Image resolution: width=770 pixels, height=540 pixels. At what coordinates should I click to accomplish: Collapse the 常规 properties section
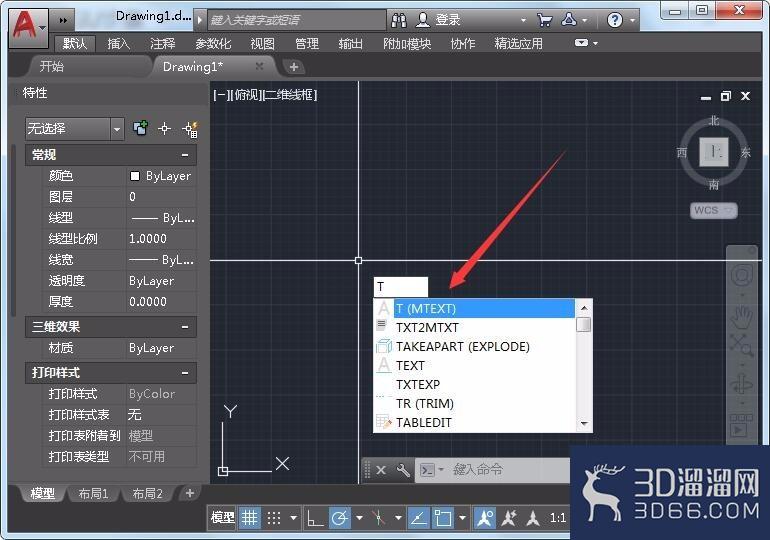185,155
